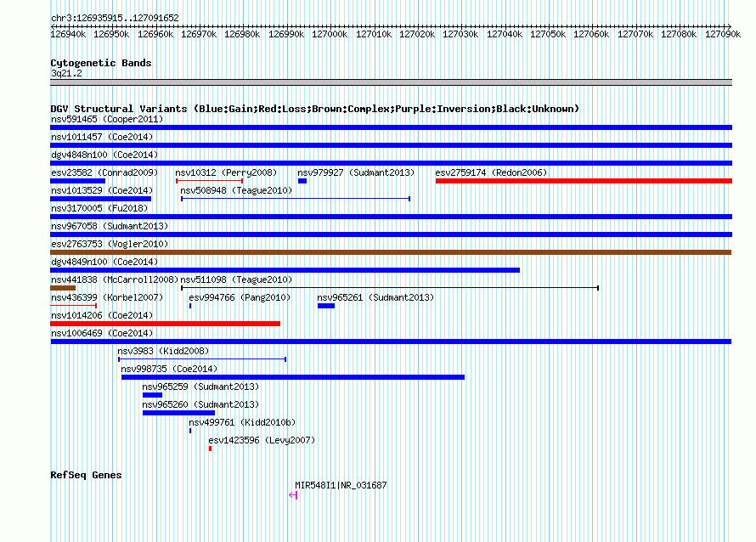Click the nsv511098 thin black span line
The height and width of the screenshot is (542, 756).
tap(390, 288)
